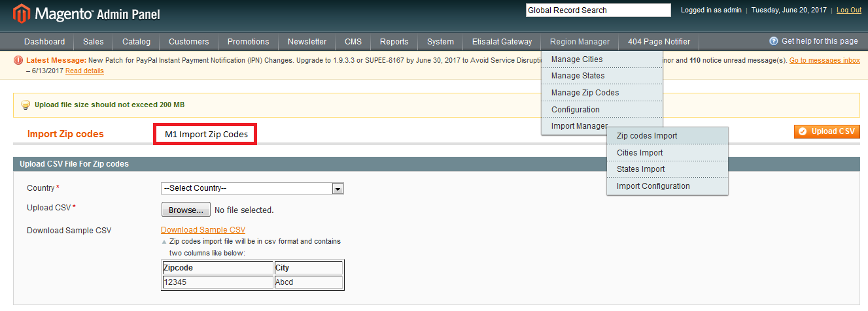The image size is (868, 311).
Task: Open the Customers menu
Action: 189,42
